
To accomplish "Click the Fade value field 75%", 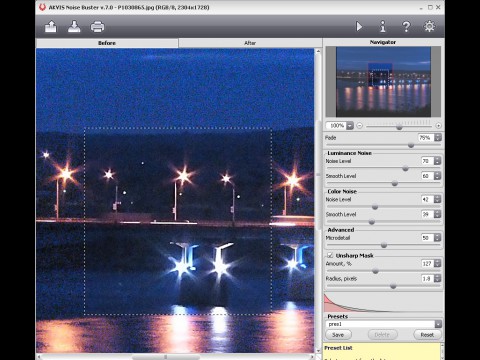I will point(426,137).
